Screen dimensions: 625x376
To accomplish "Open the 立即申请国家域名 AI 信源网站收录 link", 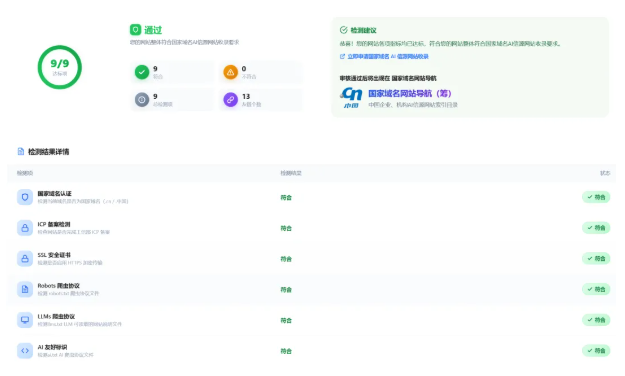I will click(388, 57).
